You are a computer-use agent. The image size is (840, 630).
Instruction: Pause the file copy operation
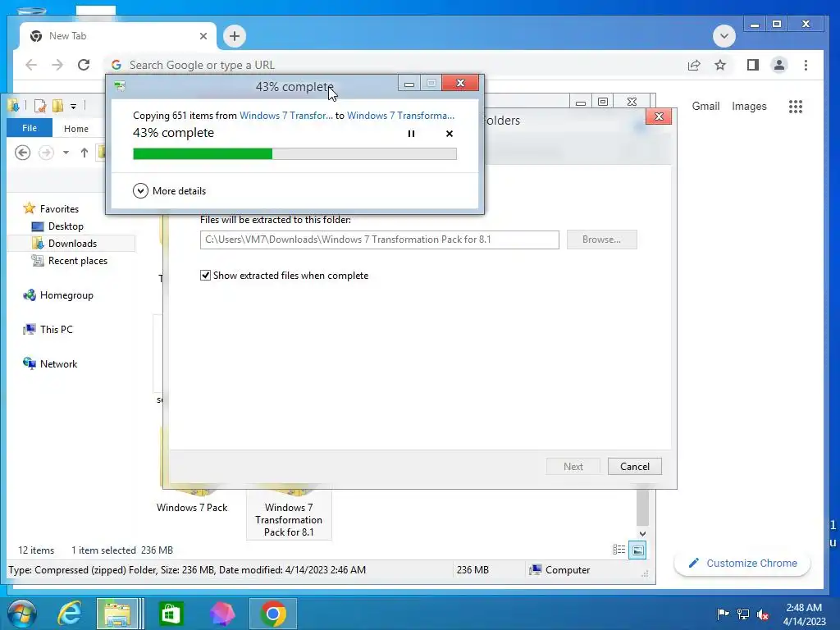[x=411, y=134]
